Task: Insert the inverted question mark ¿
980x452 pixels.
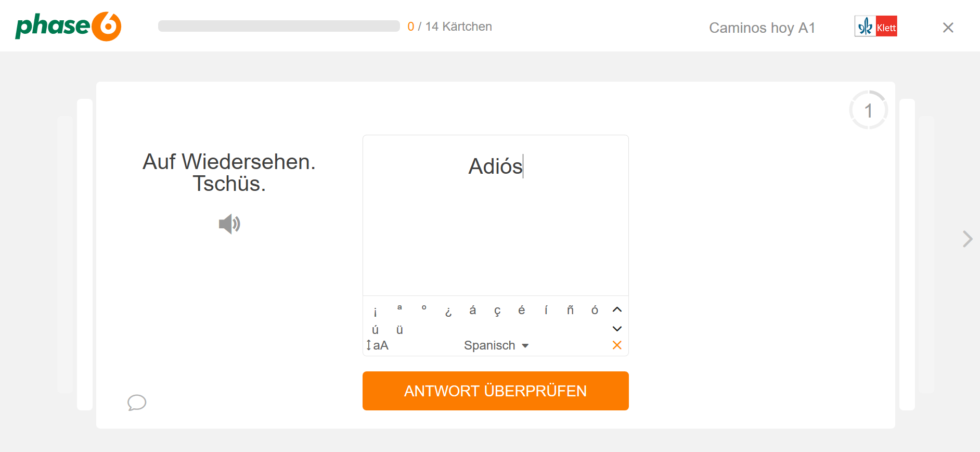Action: pyautogui.click(x=448, y=312)
